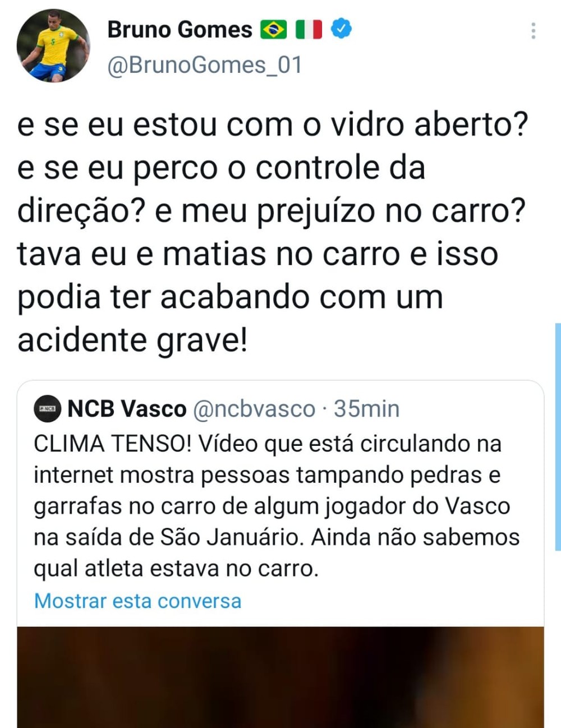Select the Bruno Gomes display name
The width and height of the screenshot is (561, 728).
tap(180, 30)
